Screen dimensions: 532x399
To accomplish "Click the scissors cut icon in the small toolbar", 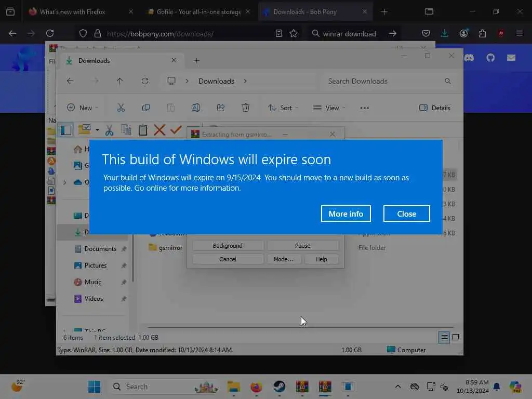I will pyautogui.click(x=109, y=130).
